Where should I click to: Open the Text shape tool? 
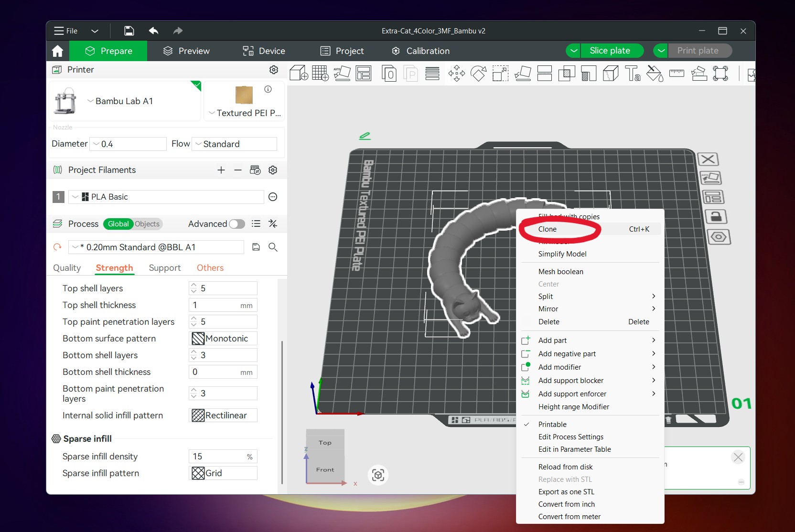pos(633,74)
